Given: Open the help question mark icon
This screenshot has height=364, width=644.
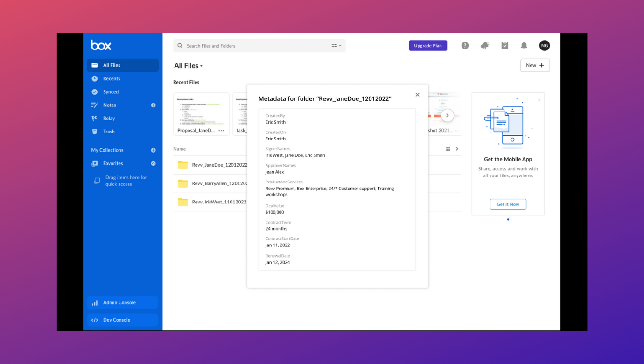Looking at the screenshot, I should tap(465, 45).
